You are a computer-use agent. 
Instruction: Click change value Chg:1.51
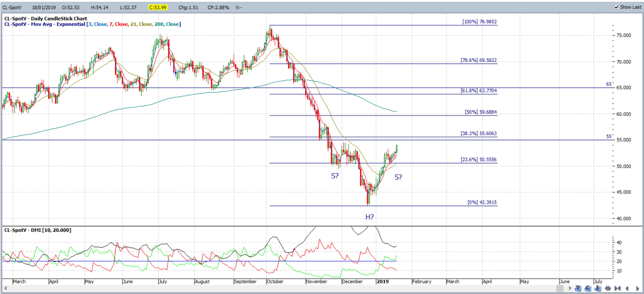pos(188,8)
